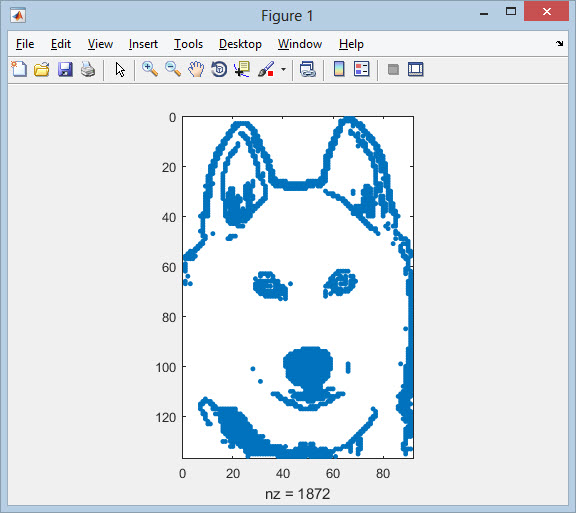Select the Rotate 3D tool
This screenshot has height=513, width=576.
coord(219,69)
